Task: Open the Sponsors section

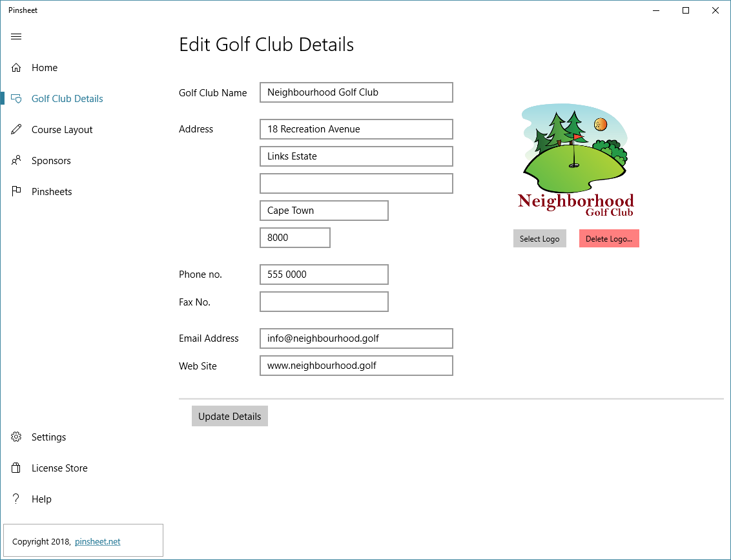Action: 51,161
